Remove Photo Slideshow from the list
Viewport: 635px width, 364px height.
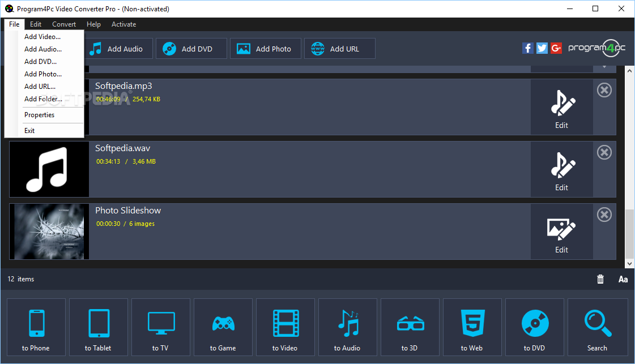[x=604, y=215]
